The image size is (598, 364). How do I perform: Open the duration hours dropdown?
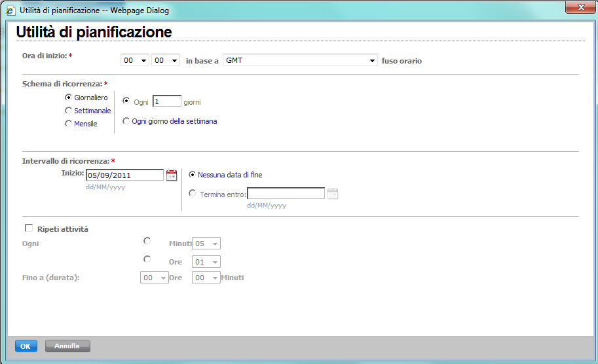pos(155,278)
